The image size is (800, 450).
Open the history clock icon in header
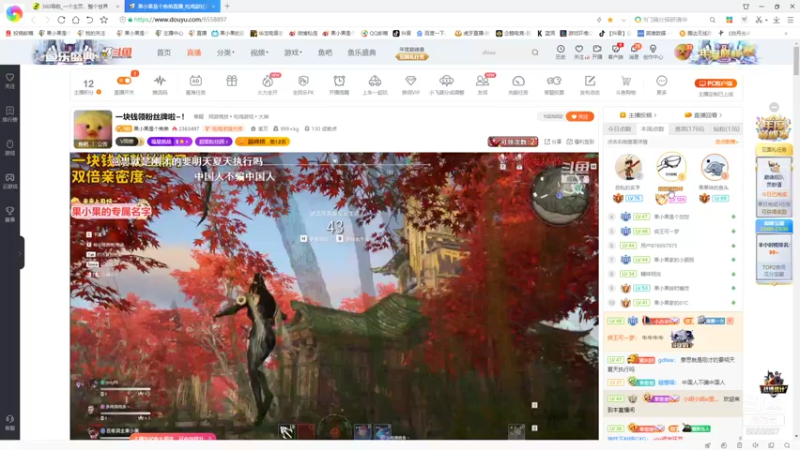(x=560, y=51)
